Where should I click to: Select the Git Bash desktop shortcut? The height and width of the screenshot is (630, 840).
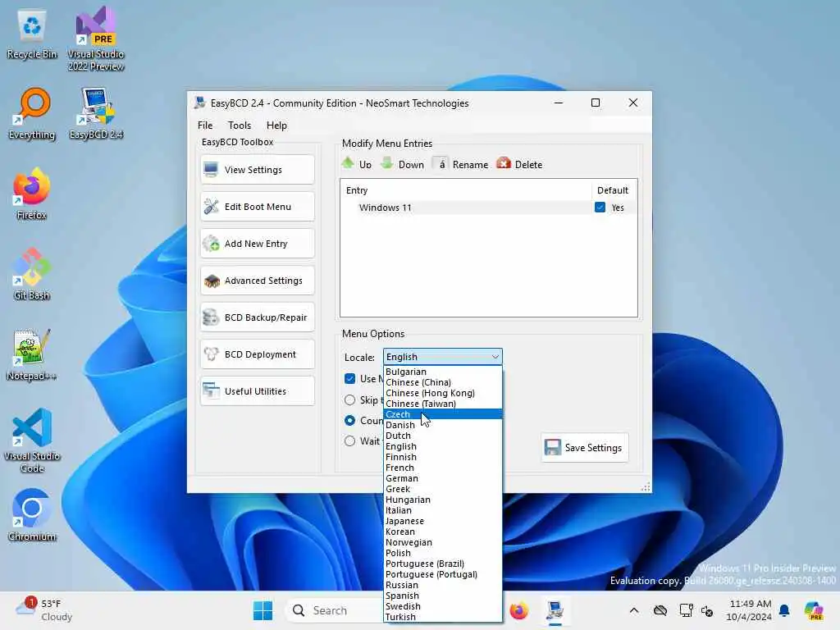tap(32, 274)
